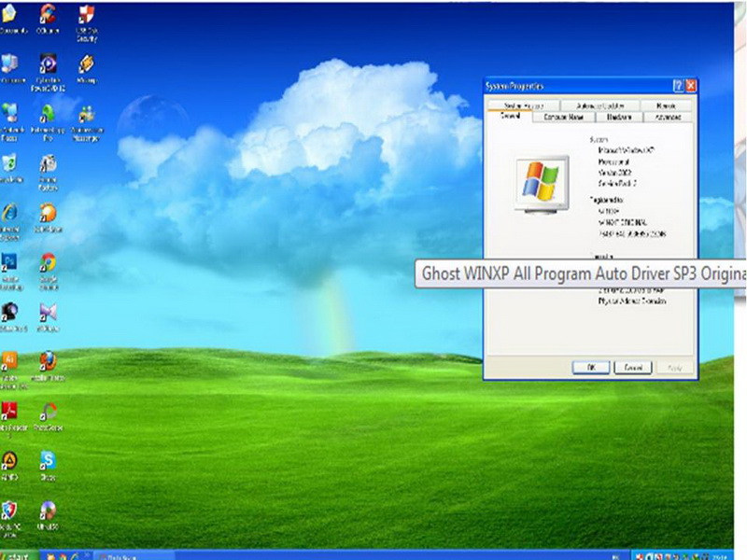Open the orange sphere desktop shortcut
Image resolution: width=747 pixels, height=560 pixels.
[x=48, y=214]
